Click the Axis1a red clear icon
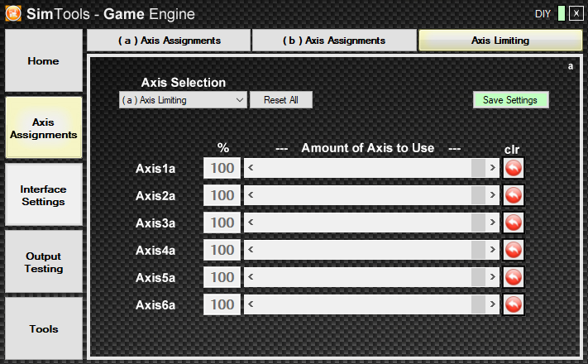Screen dimensions: 588x364 tap(514, 169)
